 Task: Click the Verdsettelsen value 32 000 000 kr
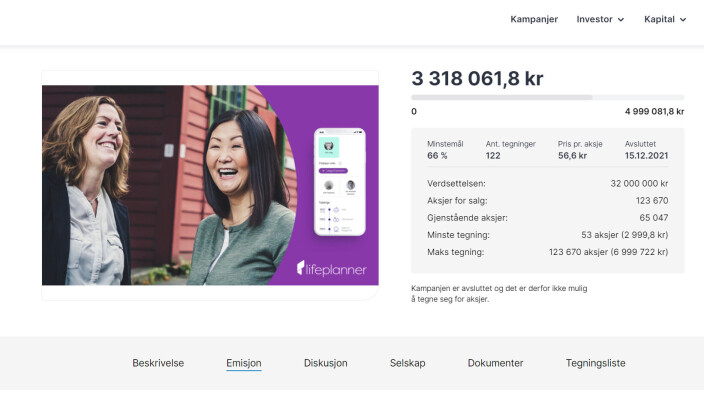[x=639, y=183]
